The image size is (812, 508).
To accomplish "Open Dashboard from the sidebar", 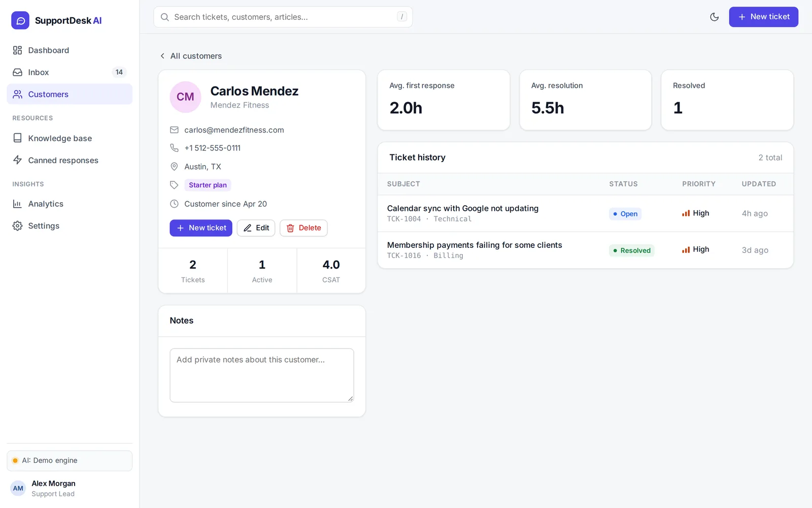I will click(x=70, y=50).
